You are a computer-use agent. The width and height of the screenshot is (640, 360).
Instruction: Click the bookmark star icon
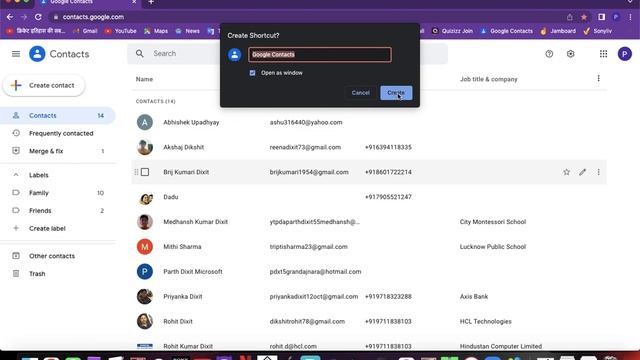click(584, 17)
